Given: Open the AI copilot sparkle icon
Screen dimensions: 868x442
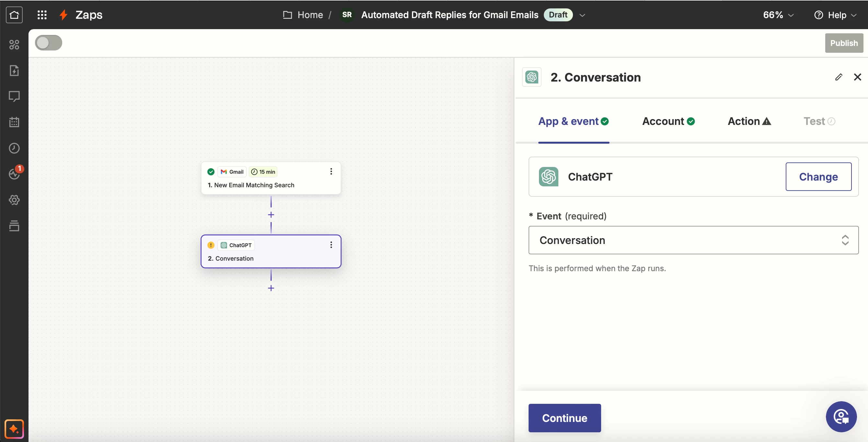Looking at the screenshot, I should (x=14, y=428).
